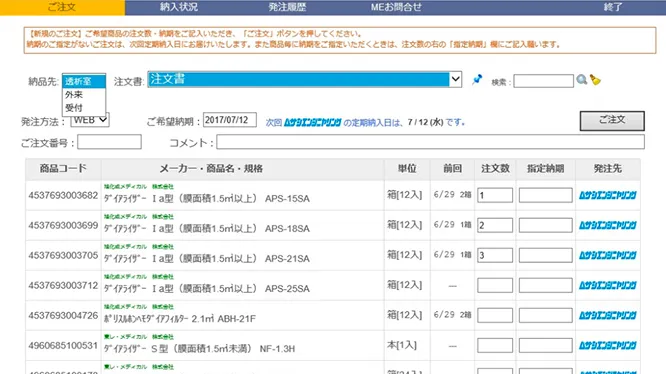Click the supplier logo in the next-delivery notice
666x374 pixels.
[x=312, y=122]
